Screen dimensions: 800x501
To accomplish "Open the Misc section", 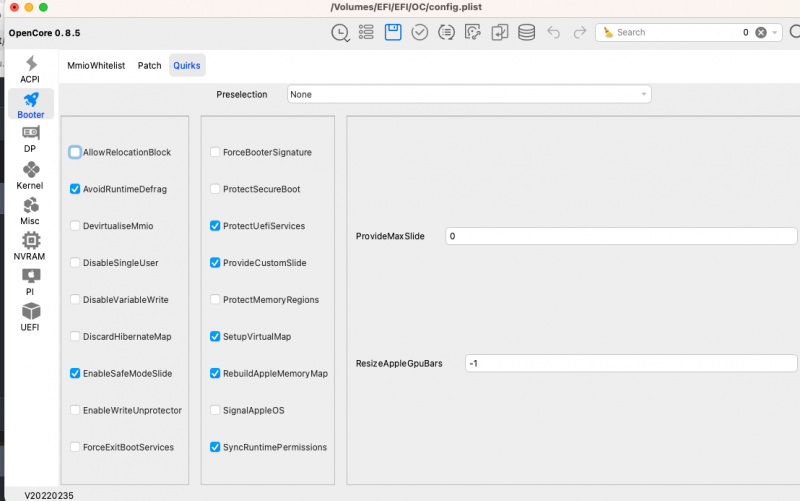I will tap(30, 211).
